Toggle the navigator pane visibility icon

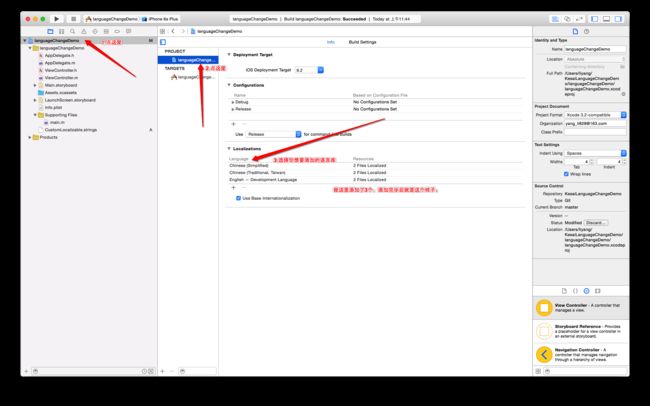594,19
